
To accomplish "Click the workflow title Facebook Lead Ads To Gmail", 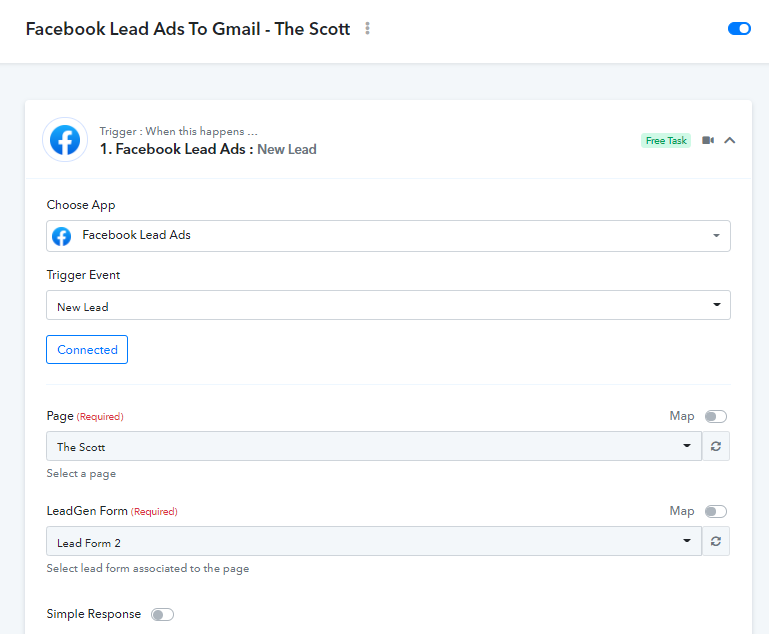I will click(188, 29).
